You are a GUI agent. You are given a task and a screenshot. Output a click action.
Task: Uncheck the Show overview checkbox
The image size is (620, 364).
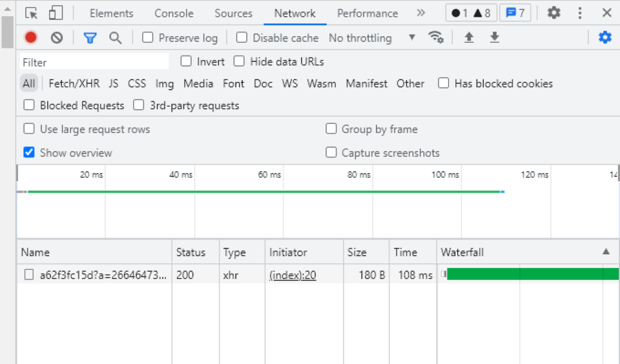[x=29, y=152]
